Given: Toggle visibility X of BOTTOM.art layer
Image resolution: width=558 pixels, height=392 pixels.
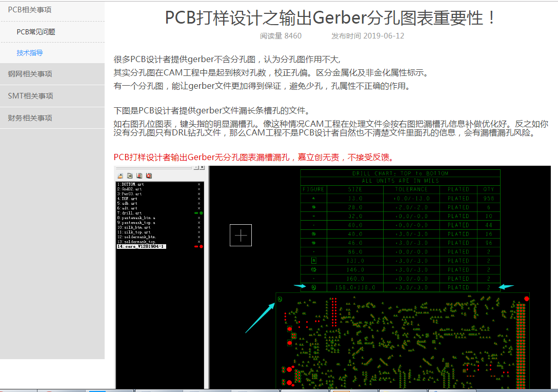Looking at the screenshot, I should pos(199,184).
